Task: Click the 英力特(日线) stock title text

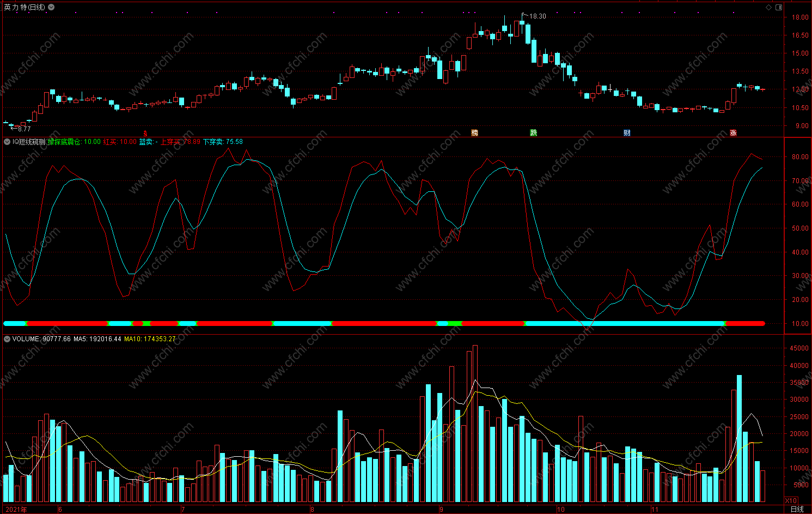Action: [x=25, y=7]
